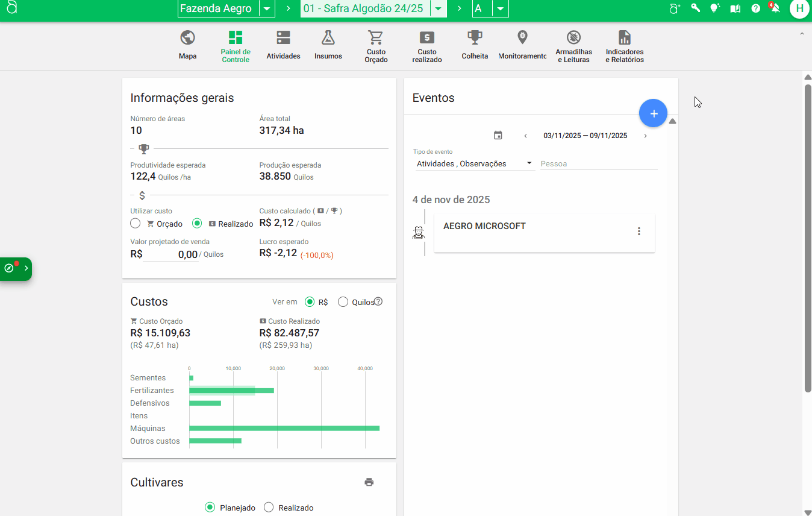Print the Cultivares section
812x516 pixels.
click(x=369, y=482)
